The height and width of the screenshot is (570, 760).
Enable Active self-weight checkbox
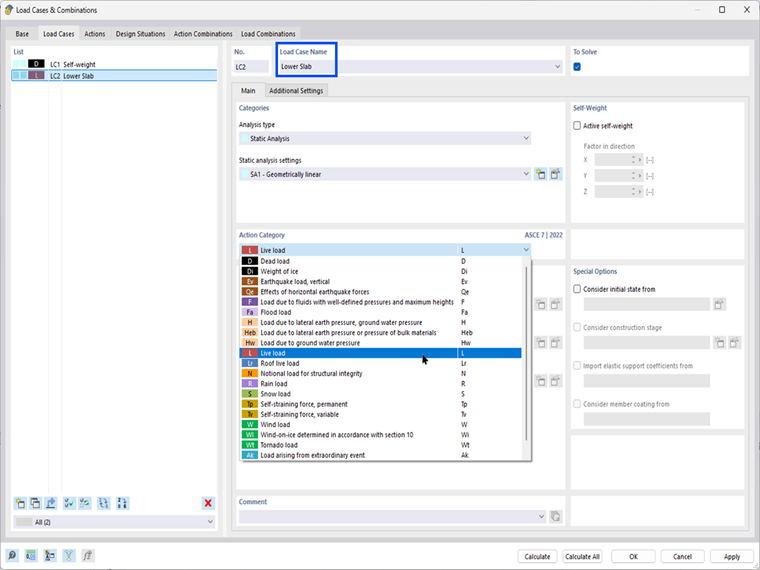pos(577,126)
